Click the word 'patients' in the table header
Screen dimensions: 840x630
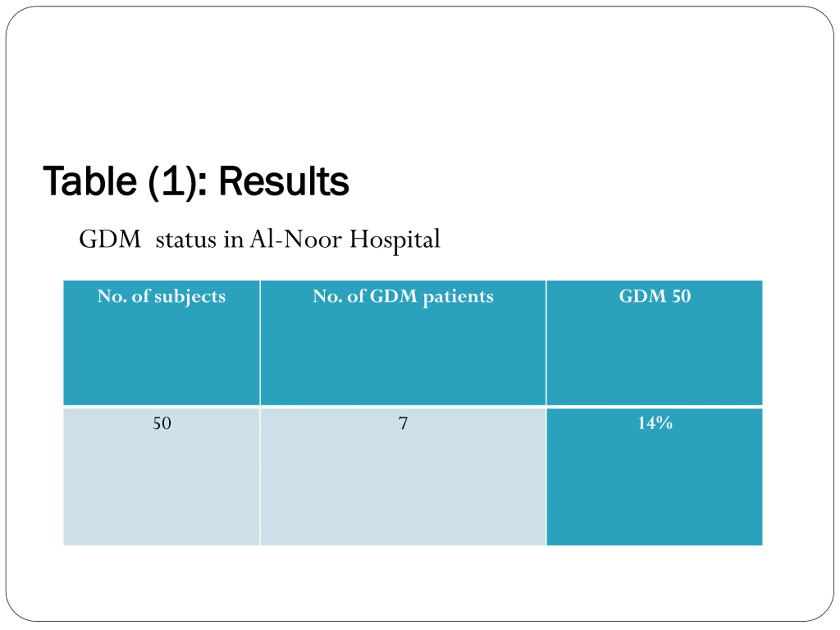[x=458, y=297]
